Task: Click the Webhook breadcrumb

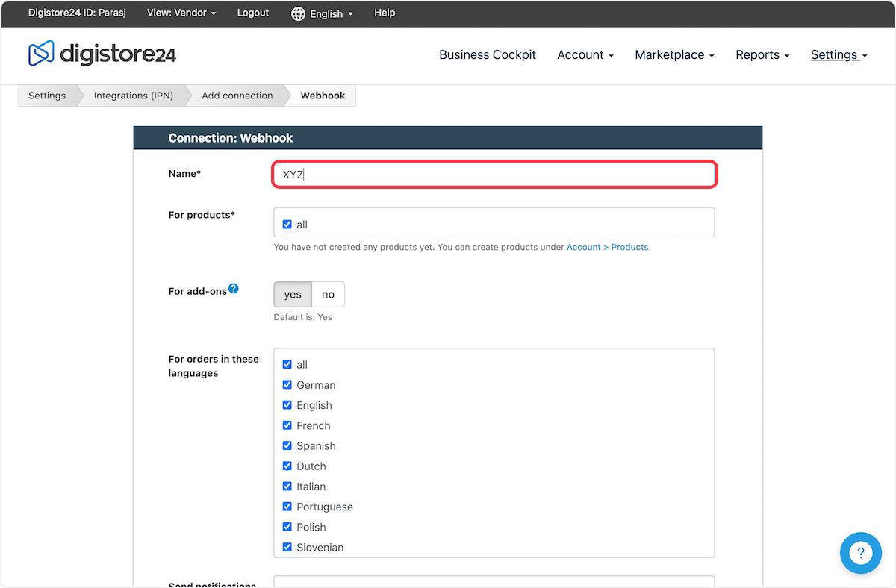Action: pos(323,96)
